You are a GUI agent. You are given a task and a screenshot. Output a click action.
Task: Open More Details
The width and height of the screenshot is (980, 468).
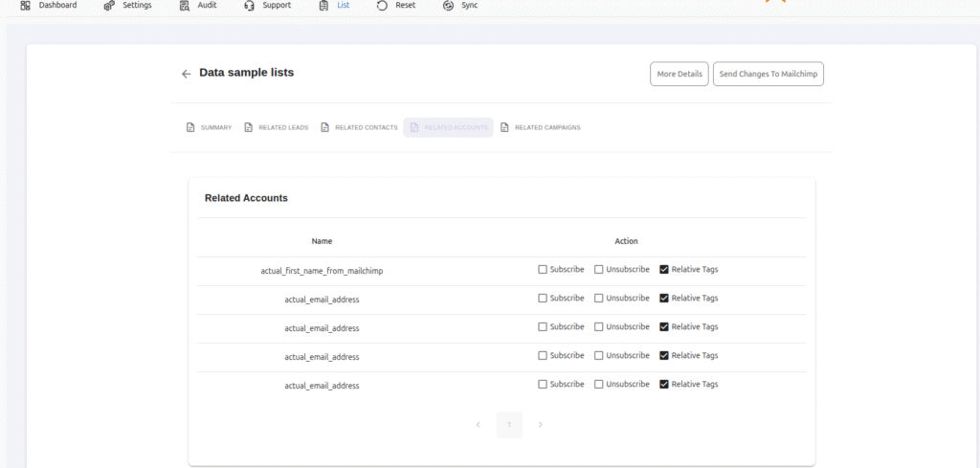tap(679, 74)
